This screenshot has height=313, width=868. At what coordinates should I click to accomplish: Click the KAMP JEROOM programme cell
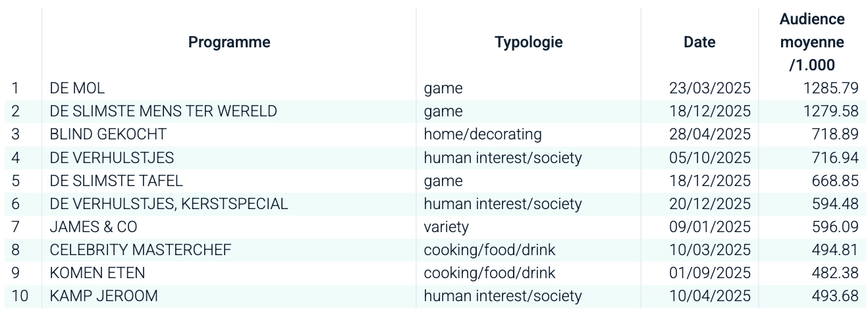pos(104,296)
